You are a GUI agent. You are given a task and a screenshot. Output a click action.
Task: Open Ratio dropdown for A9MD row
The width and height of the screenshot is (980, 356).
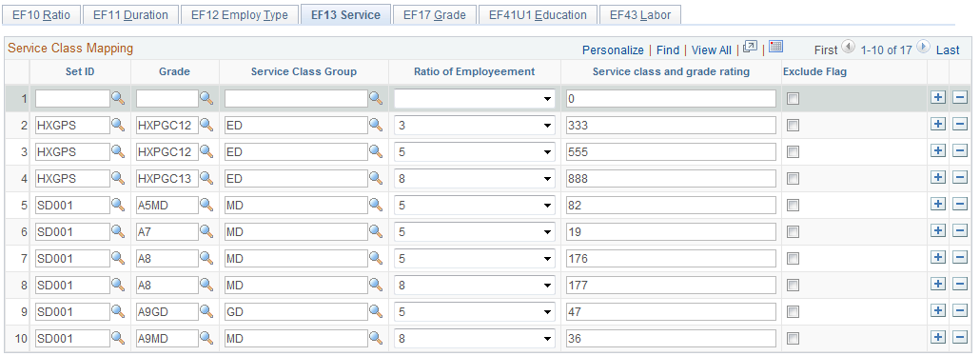coord(475,339)
